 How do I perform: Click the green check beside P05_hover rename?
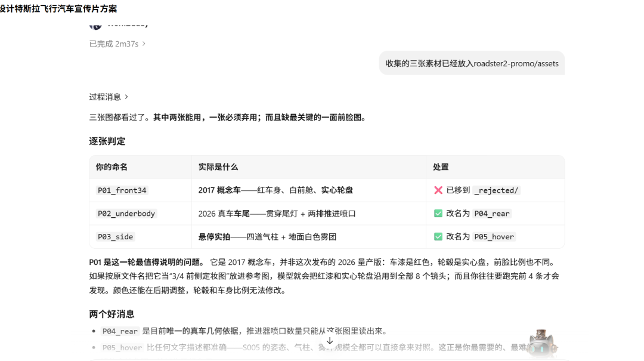(438, 237)
